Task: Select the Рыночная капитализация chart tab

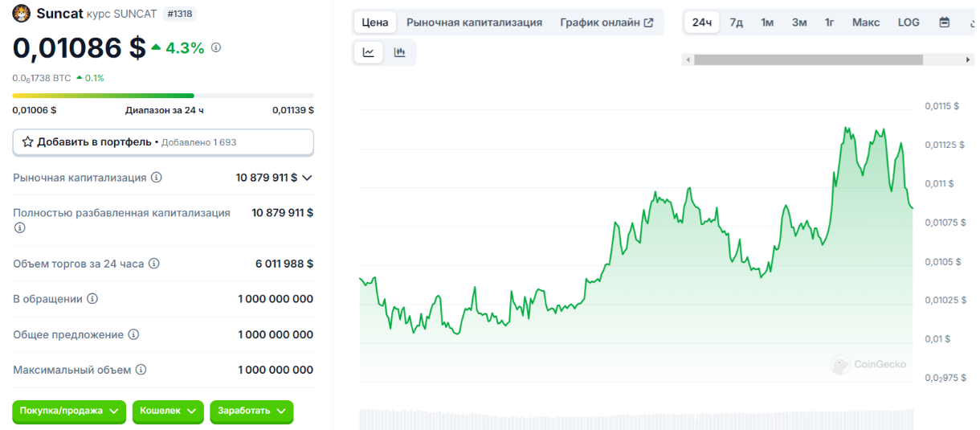Action: [x=474, y=23]
